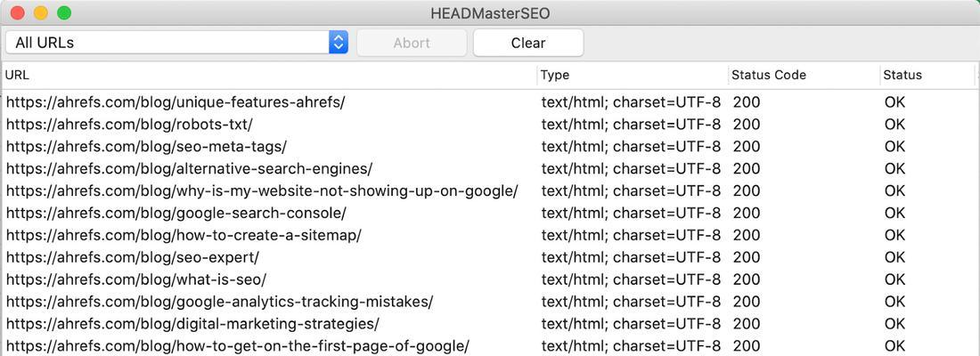Screen dimensions: 980x356
Task: Click status code 200 of seo-expert row
Action: (x=747, y=256)
